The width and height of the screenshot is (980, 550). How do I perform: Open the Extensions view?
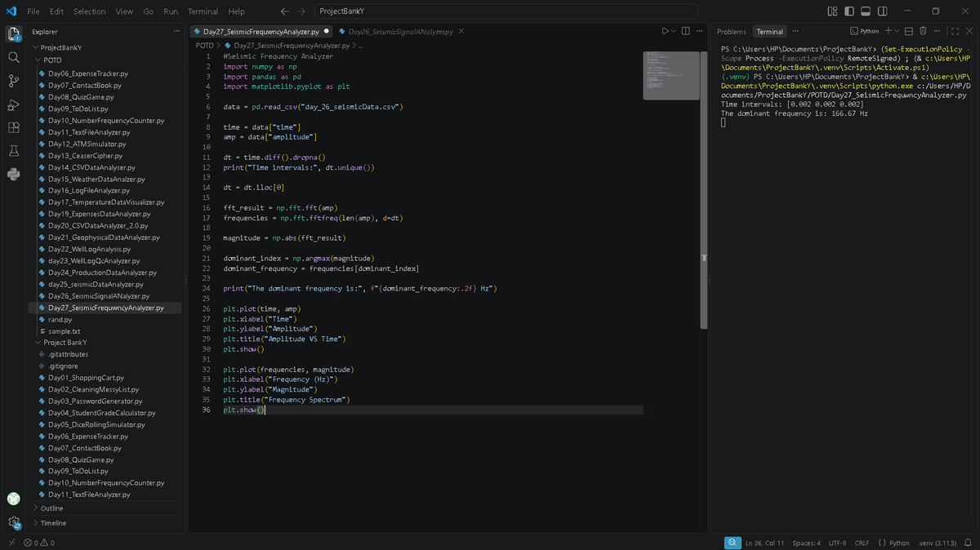[x=14, y=127]
